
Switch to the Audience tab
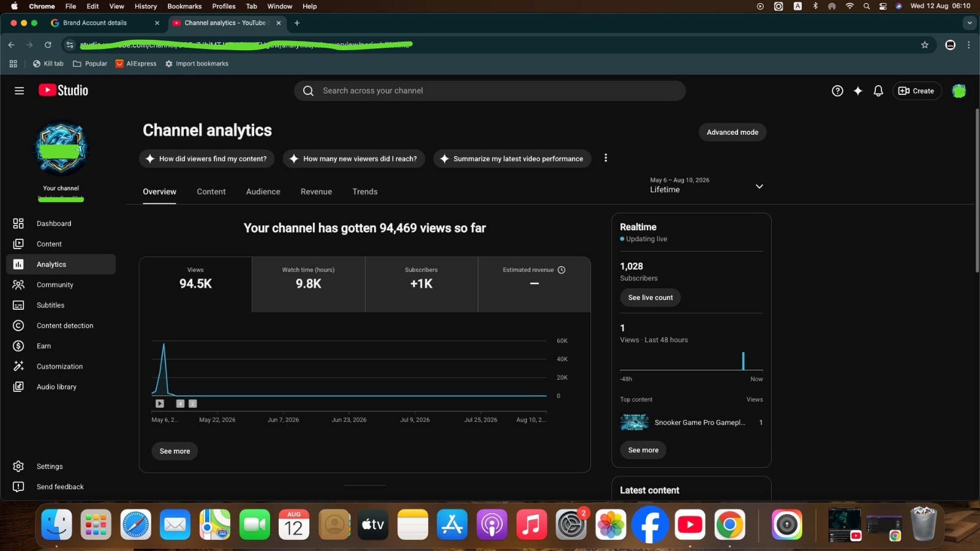(x=263, y=192)
